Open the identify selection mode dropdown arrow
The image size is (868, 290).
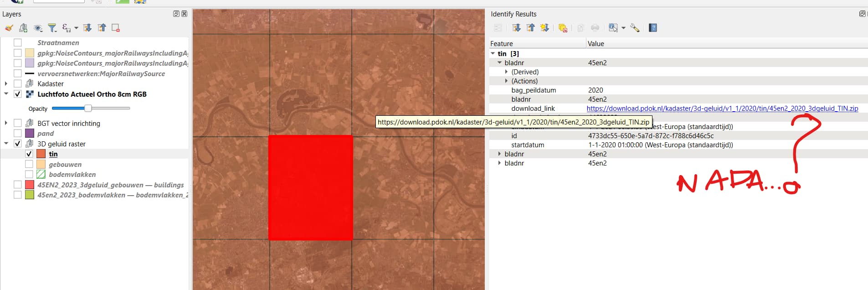pos(623,28)
